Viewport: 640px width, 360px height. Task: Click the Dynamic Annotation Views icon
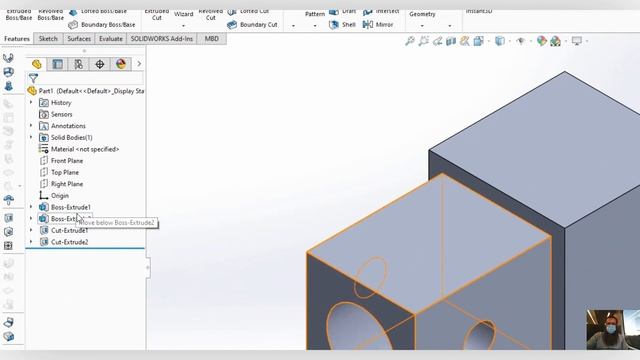(464, 41)
